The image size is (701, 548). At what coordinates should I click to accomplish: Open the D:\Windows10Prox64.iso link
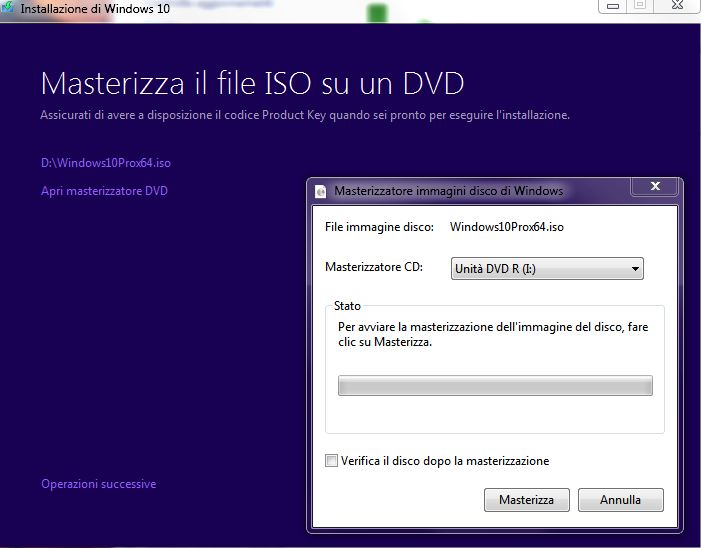[106, 163]
